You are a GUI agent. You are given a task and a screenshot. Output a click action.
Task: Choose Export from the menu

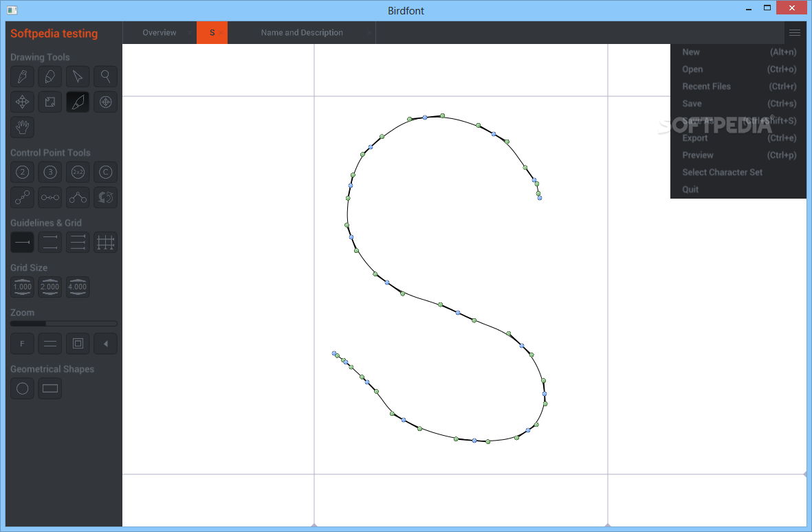pos(739,137)
